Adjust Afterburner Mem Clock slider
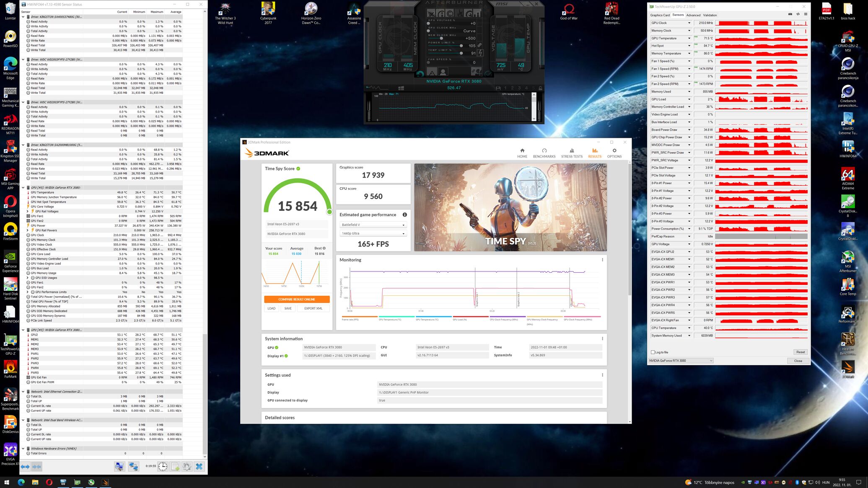Viewport: 868px width, 488px height. coord(441,38)
